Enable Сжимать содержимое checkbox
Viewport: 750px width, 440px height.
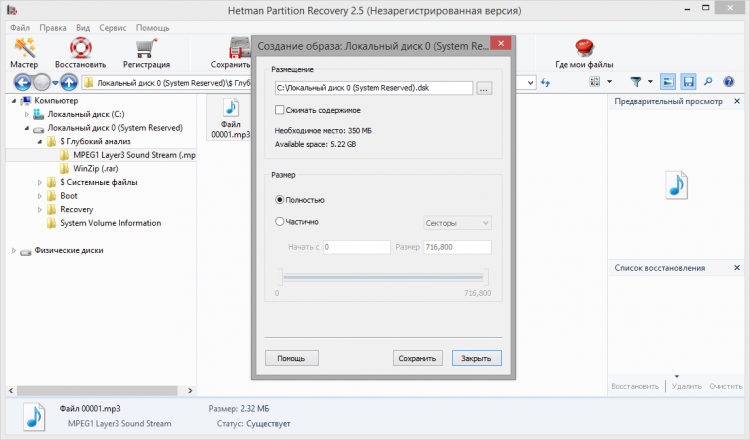pos(279,110)
